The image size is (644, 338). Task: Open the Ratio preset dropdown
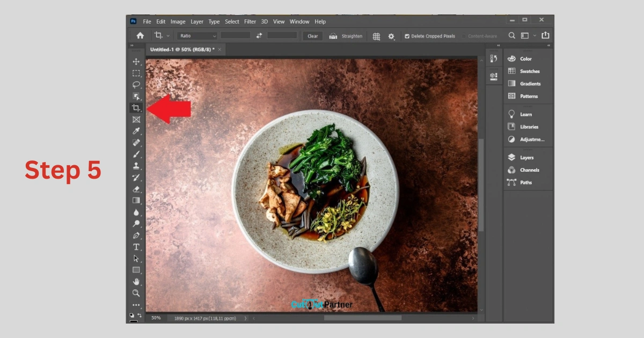click(x=197, y=36)
